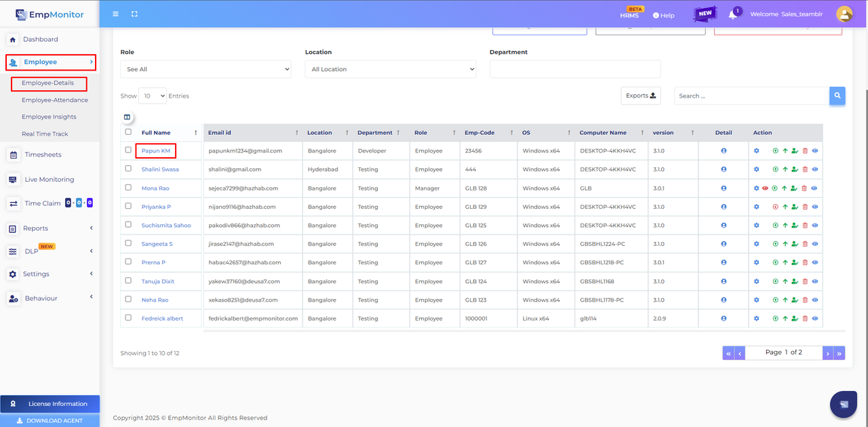Tick the select-all checkbox in table header
The height and width of the screenshot is (427, 868).
128,131
